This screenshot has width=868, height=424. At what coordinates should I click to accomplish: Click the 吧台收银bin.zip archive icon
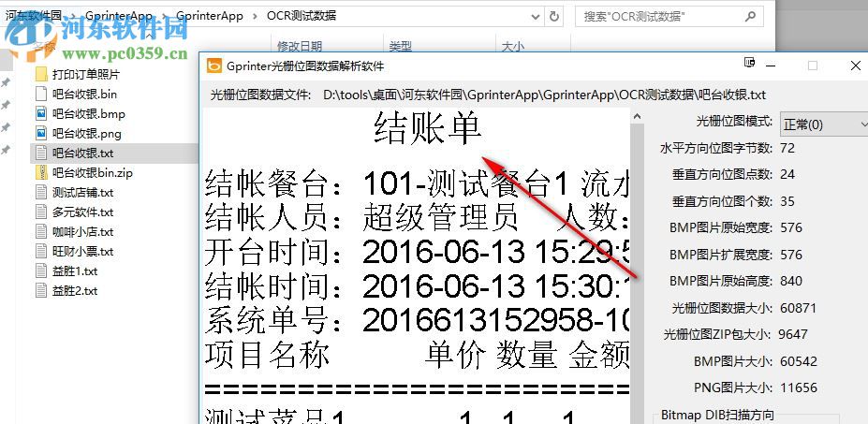[41, 173]
